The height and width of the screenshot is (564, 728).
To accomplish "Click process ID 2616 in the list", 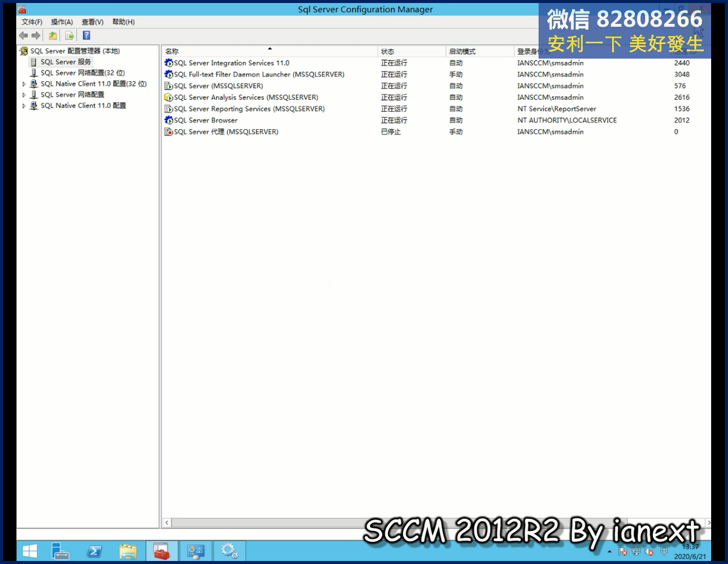I will pos(682,97).
